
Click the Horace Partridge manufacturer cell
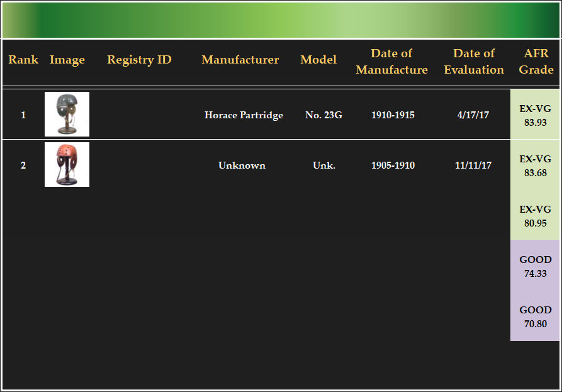pos(244,115)
